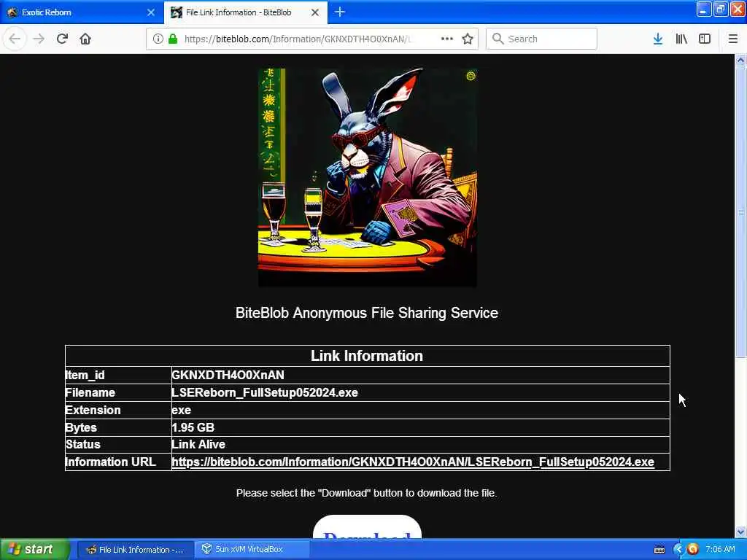Click the 1.95 GB bytes value
This screenshot has height=560, width=747.
click(x=193, y=427)
